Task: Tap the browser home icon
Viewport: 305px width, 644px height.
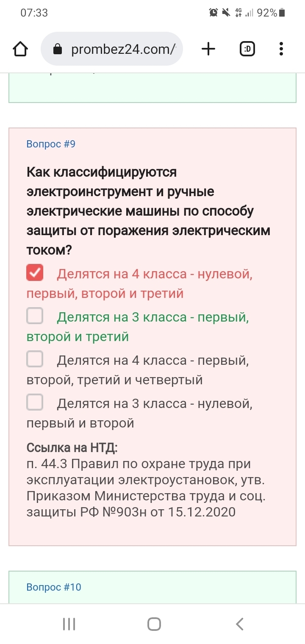Action: coord(20,49)
